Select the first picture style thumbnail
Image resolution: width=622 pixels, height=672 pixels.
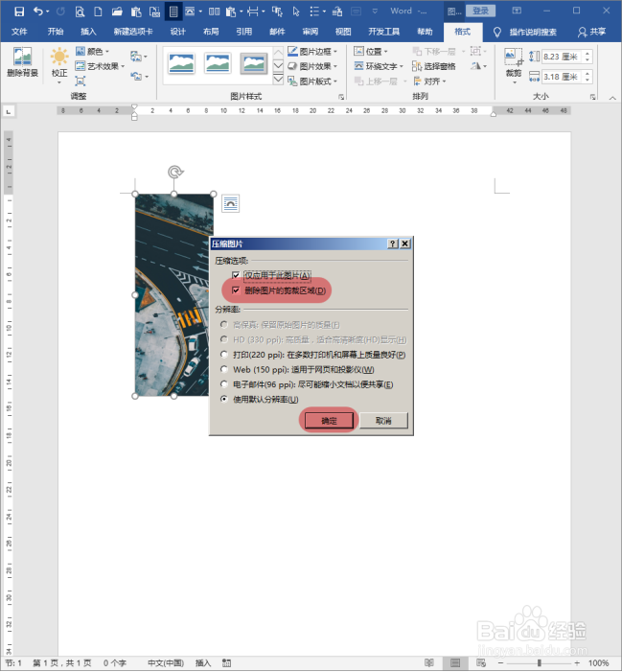pyautogui.click(x=182, y=63)
